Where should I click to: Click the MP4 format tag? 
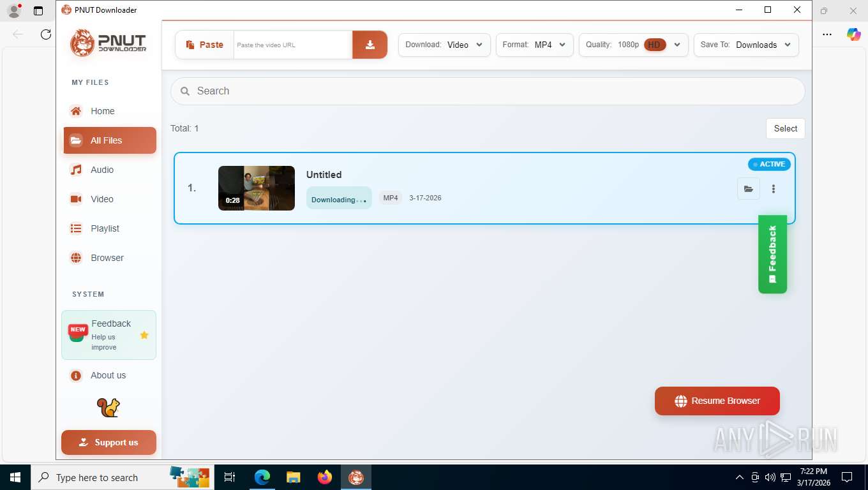(x=391, y=198)
